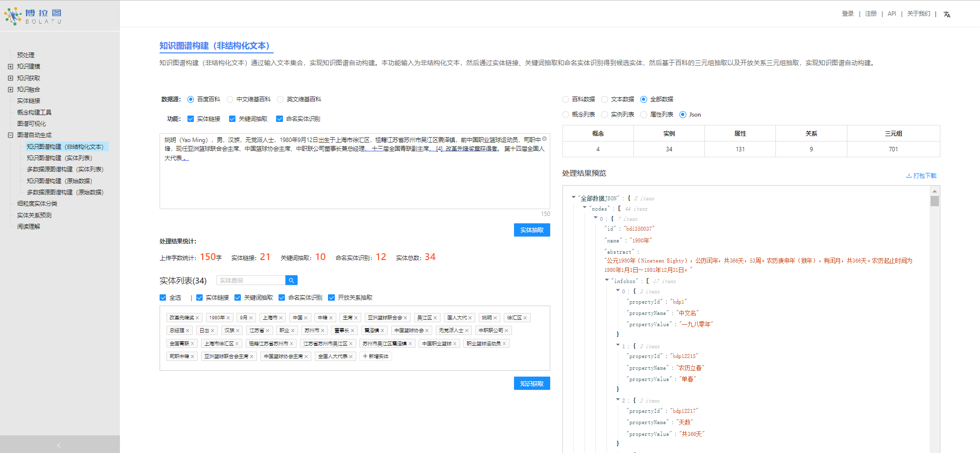Toggle the 全选 checkbox in entity list
980x453 pixels.
(x=163, y=297)
